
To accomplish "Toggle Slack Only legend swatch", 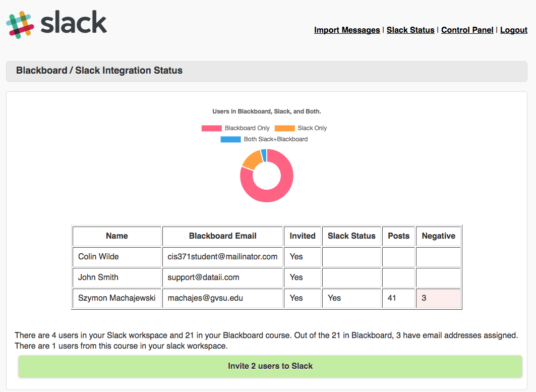I will [285, 128].
